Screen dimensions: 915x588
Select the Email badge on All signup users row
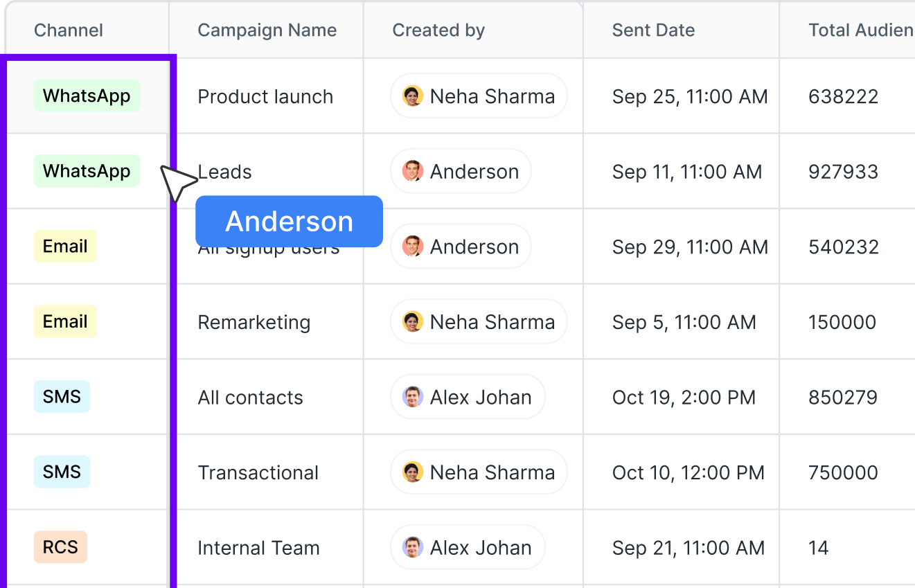(x=64, y=246)
